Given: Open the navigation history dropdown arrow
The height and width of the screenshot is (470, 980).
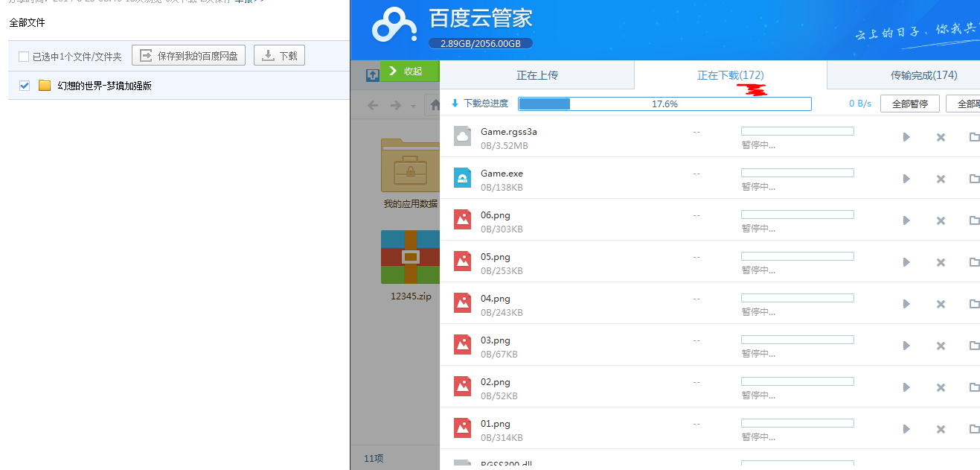Looking at the screenshot, I should [x=413, y=107].
